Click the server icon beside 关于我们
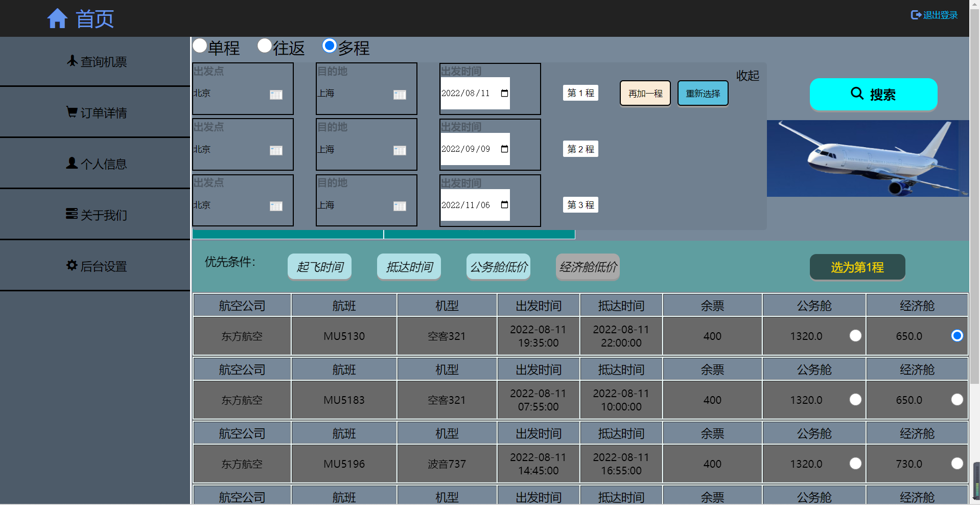Viewport: 980px width, 505px height. pyautogui.click(x=72, y=214)
